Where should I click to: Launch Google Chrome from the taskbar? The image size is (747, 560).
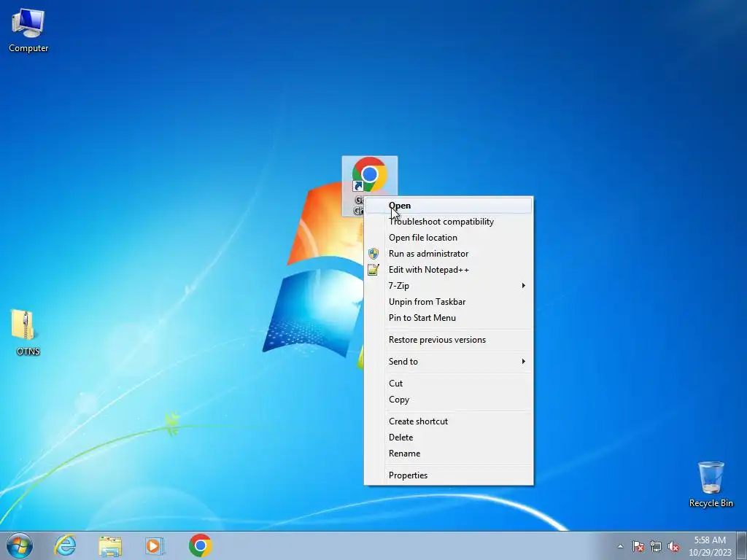[200, 545]
